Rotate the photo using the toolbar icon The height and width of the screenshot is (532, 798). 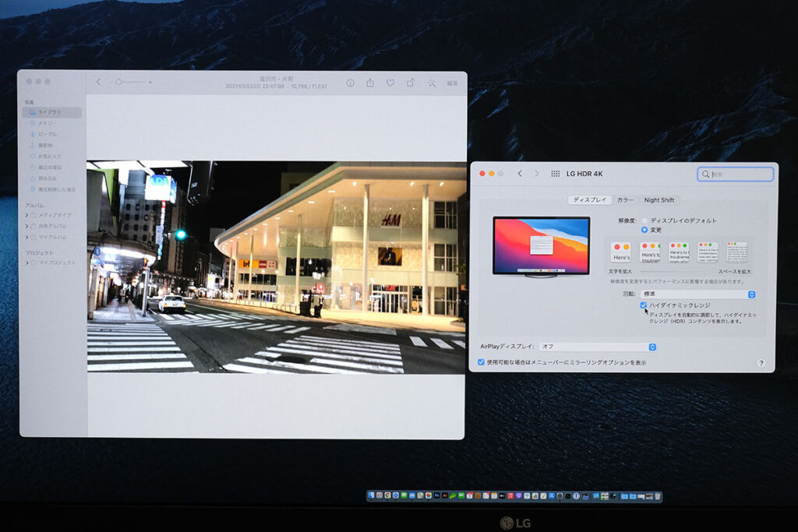(410, 83)
